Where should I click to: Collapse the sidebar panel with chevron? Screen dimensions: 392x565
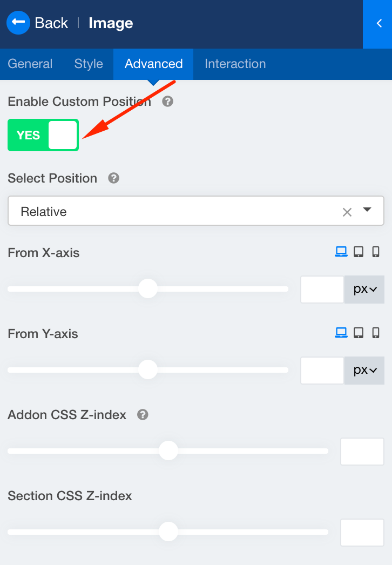(x=378, y=23)
